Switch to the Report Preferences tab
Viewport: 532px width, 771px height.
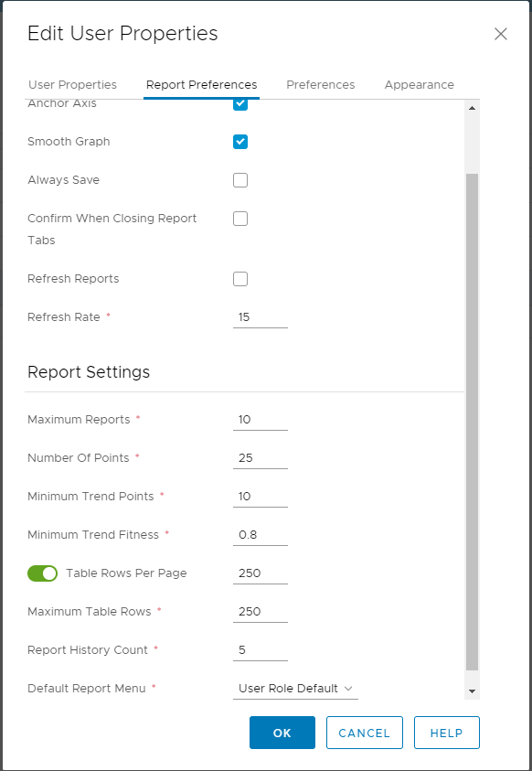coord(201,84)
